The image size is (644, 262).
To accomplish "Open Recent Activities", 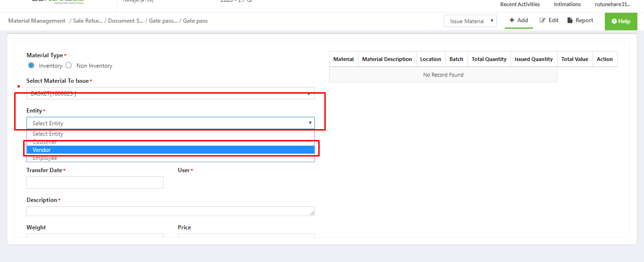I will (x=520, y=4).
